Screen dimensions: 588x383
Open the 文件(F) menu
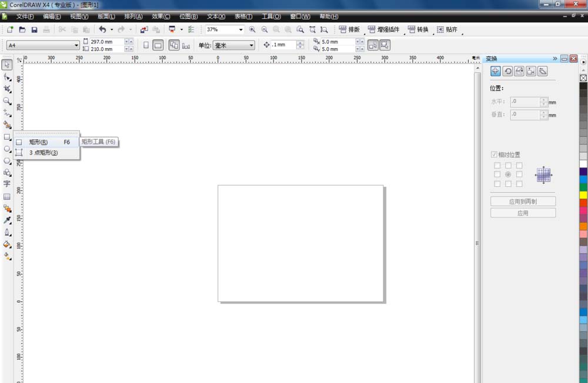tap(25, 16)
